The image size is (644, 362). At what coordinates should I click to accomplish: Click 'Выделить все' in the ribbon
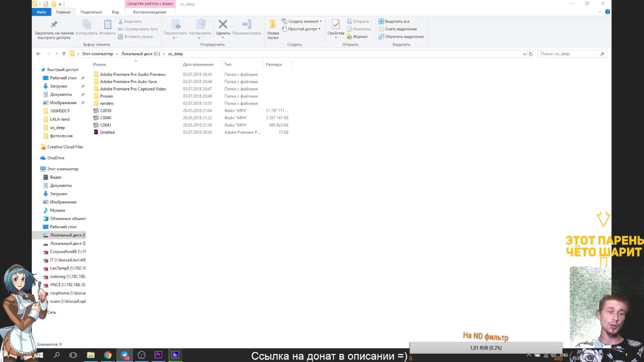coord(394,22)
